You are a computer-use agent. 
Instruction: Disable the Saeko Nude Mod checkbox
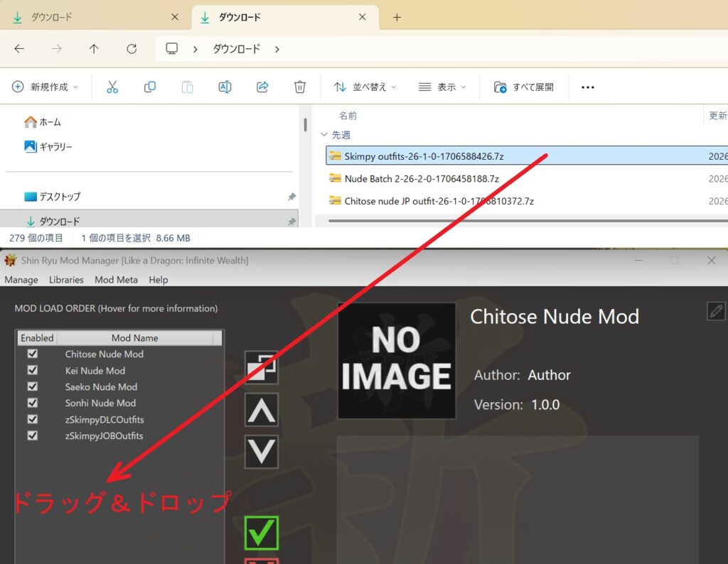pyautogui.click(x=32, y=386)
